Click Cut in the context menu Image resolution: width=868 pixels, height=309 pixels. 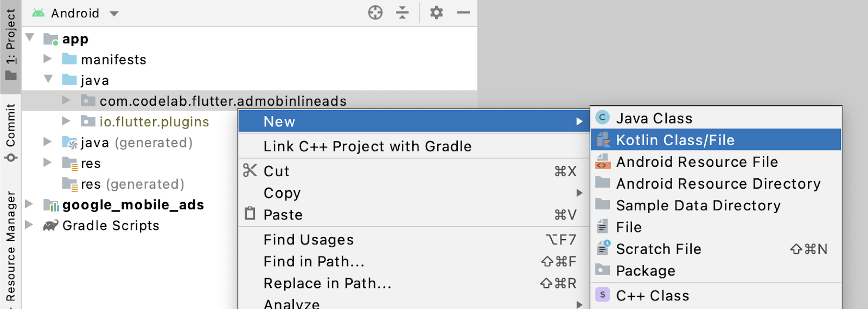click(276, 171)
